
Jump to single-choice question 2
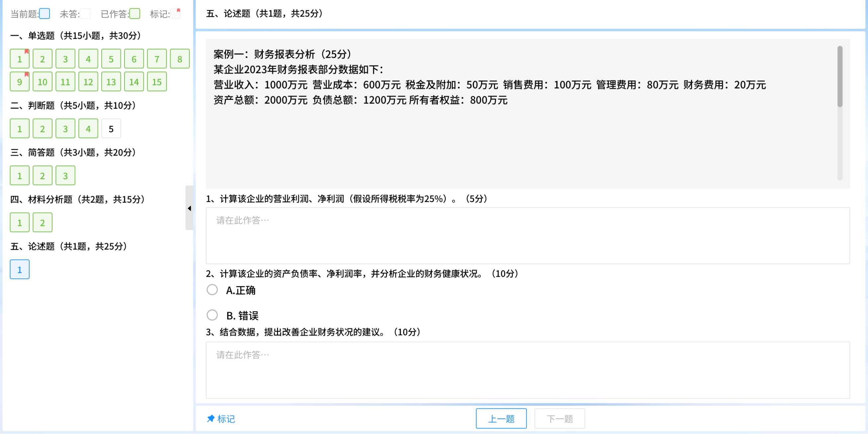[43, 59]
